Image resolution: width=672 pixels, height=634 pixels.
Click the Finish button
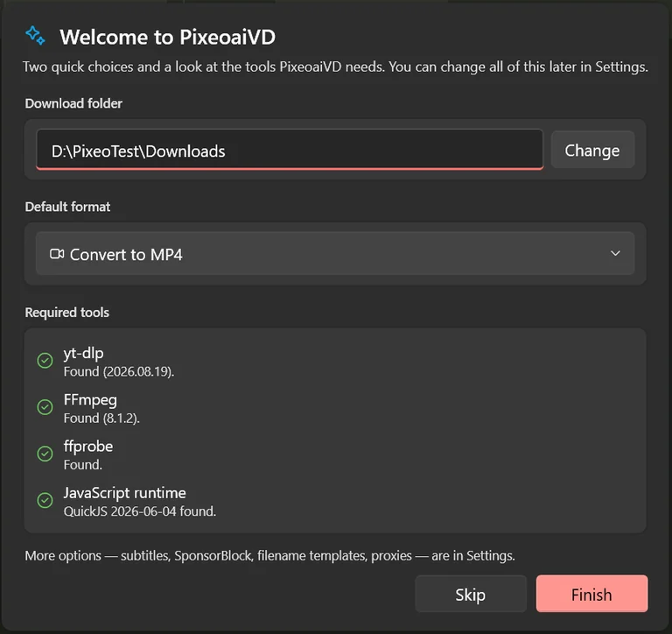pos(591,594)
